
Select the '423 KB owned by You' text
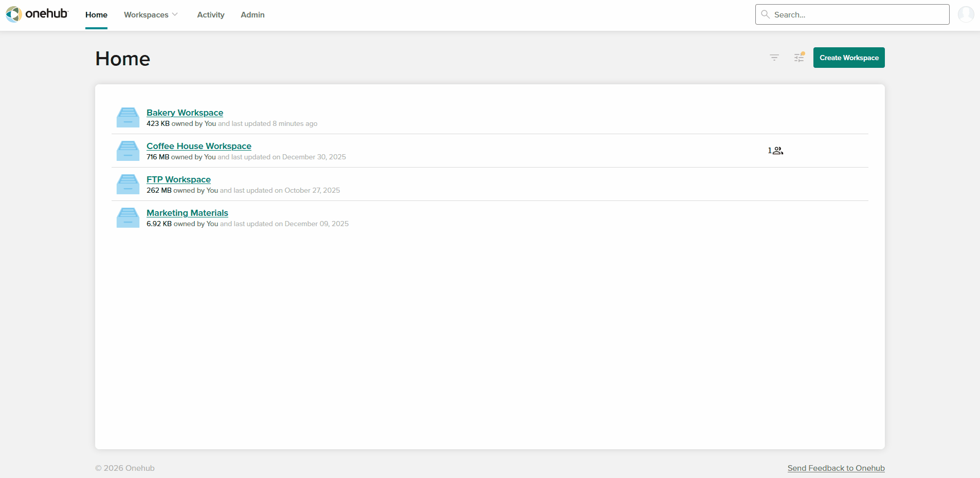(x=181, y=124)
